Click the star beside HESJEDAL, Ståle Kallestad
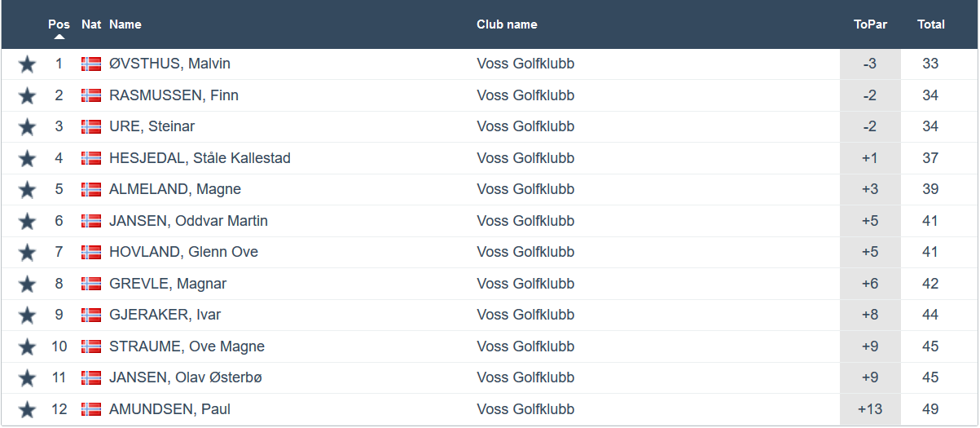This screenshot has width=980, height=428. 27,159
